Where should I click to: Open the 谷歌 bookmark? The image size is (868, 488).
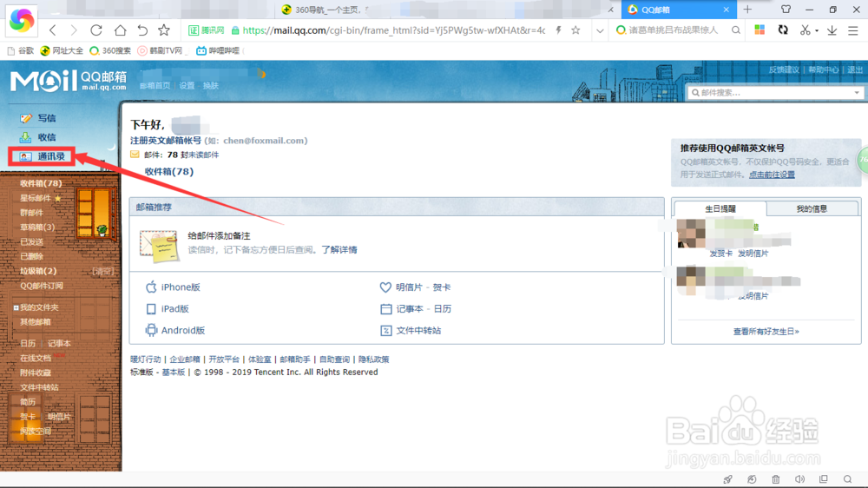21,50
